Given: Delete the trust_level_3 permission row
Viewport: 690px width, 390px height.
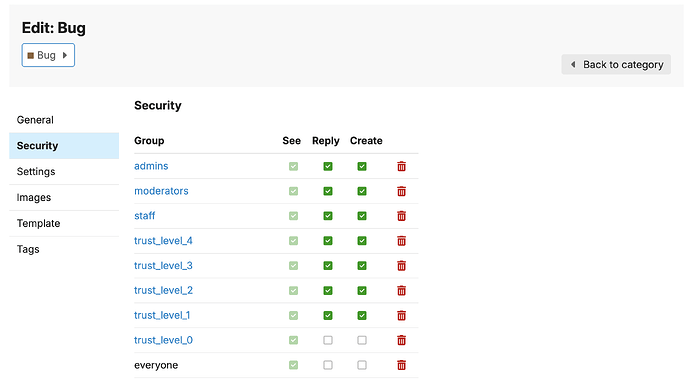Looking at the screenshot, I should pyautogui.click(x=401, y=266).
